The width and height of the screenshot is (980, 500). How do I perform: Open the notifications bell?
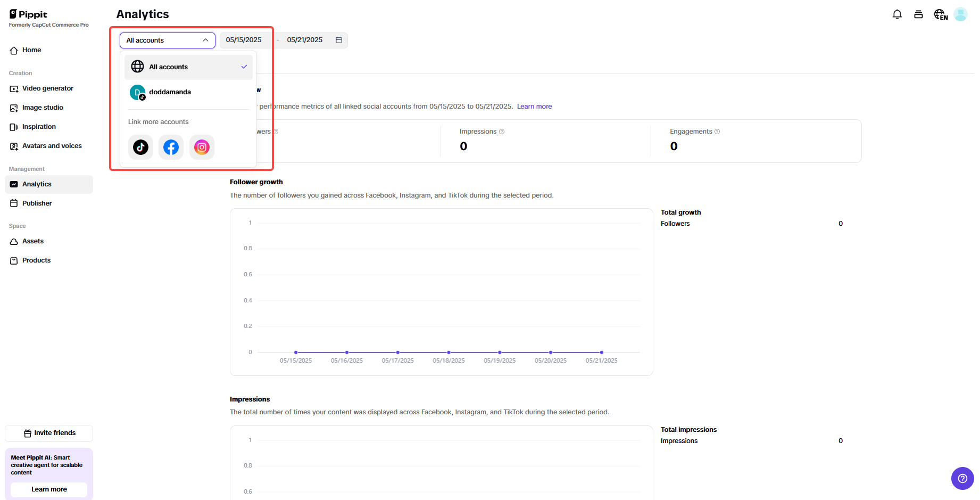pos(897,14)
